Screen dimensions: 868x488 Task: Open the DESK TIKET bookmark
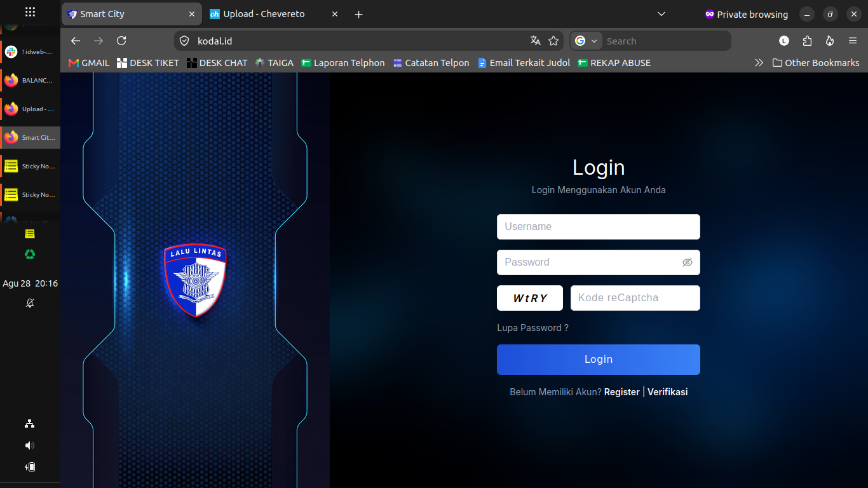(x=148, y=63)
